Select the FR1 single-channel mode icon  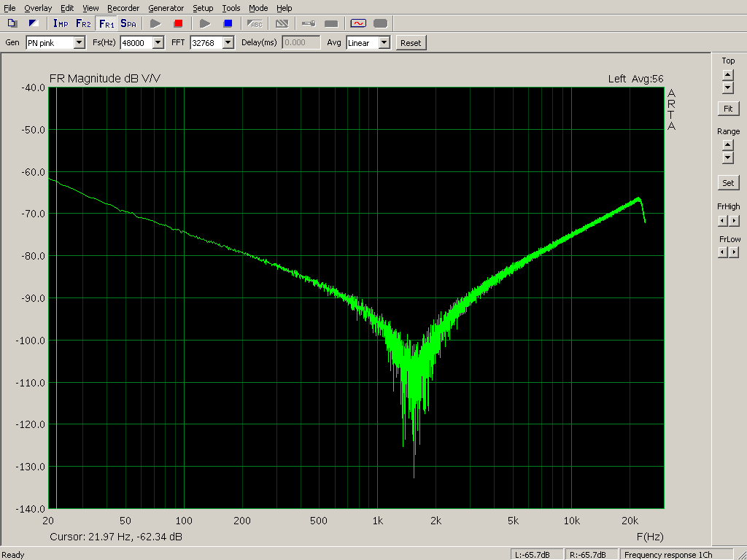pos(107,23)
